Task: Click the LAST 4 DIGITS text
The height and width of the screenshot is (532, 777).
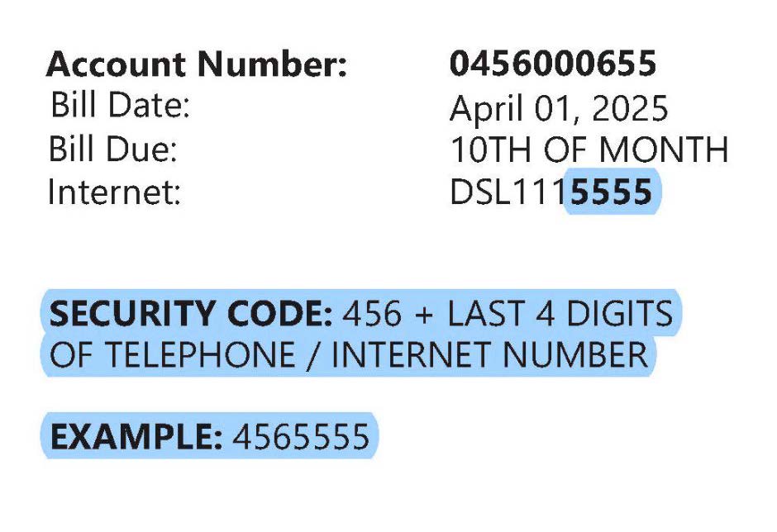Action: pos(560,314)
